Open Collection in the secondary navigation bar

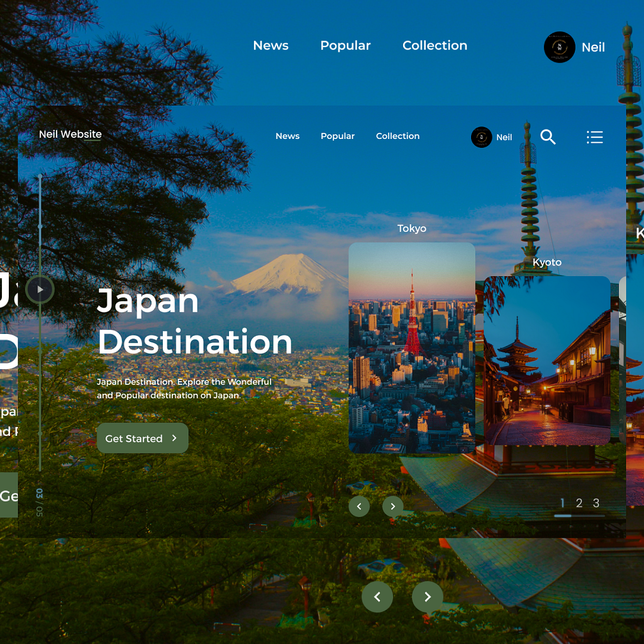[397, 136]
